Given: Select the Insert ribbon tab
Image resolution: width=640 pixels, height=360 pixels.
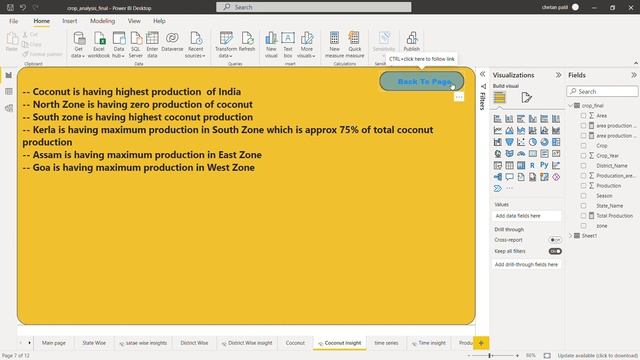Looking at the screenshot, I should 70,21.
